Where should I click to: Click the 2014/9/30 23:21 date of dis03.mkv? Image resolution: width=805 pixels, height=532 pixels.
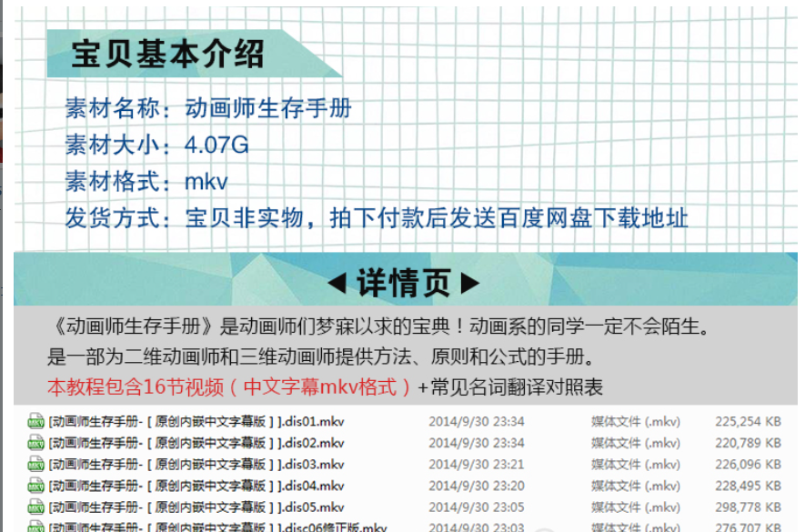(476, 465)
